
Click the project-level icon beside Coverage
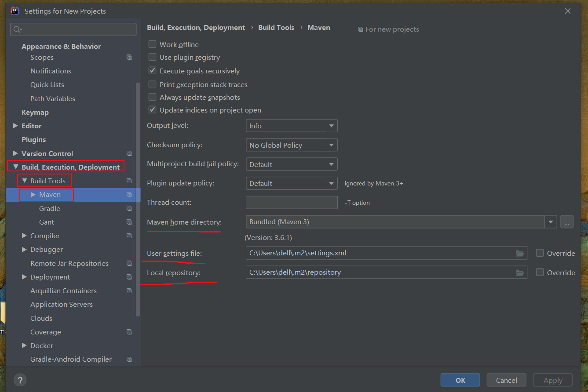coord(129,332)
